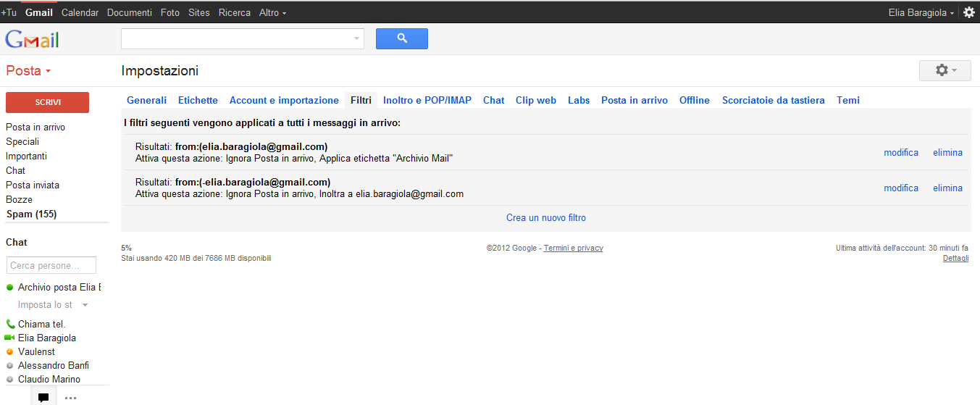The height and width of the screenshot is (405, 980).
Task: Click the orange status dot next to Vaulenst
Action: (10, 351)
